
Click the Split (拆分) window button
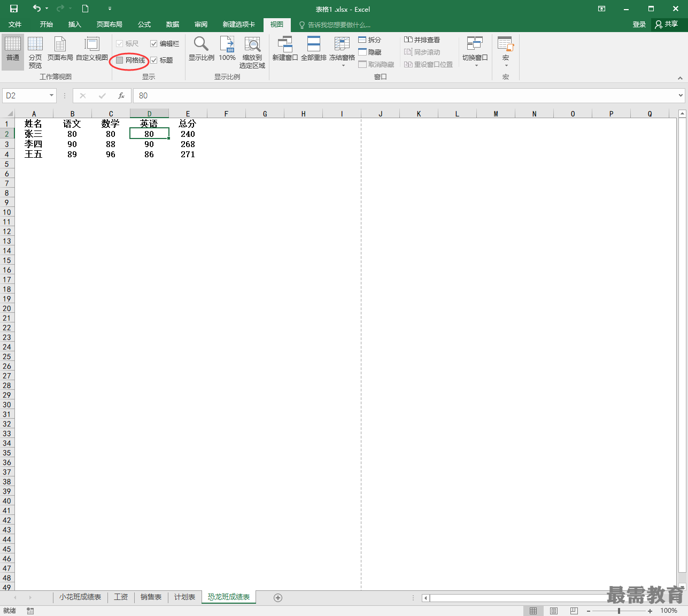[x=369, y=40]
